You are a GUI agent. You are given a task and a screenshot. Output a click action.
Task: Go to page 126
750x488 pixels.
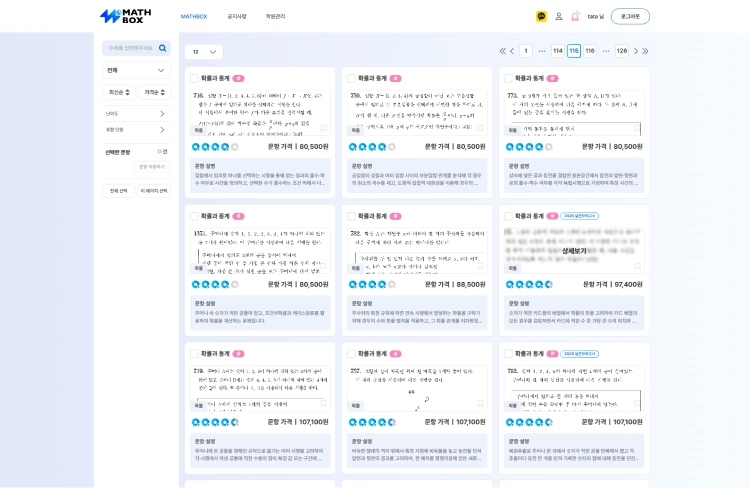(x=622, y=51)
